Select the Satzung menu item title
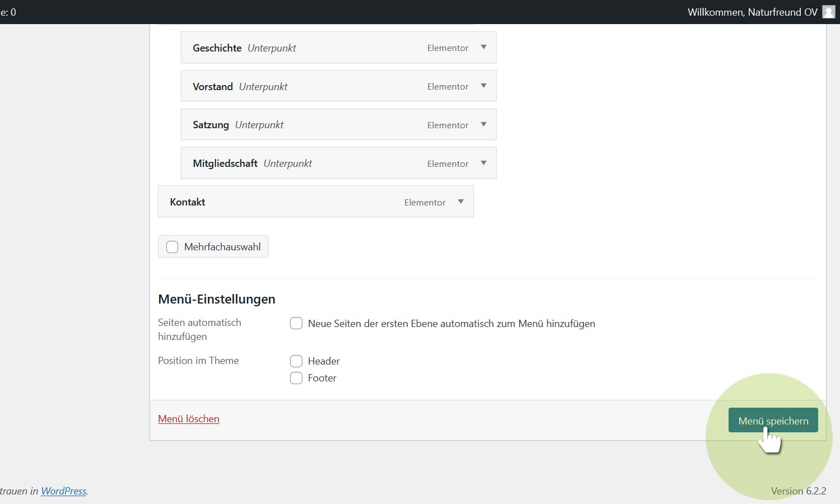Image resolution: width=840 pixels, height=504 pixels. tap(211, 125)
